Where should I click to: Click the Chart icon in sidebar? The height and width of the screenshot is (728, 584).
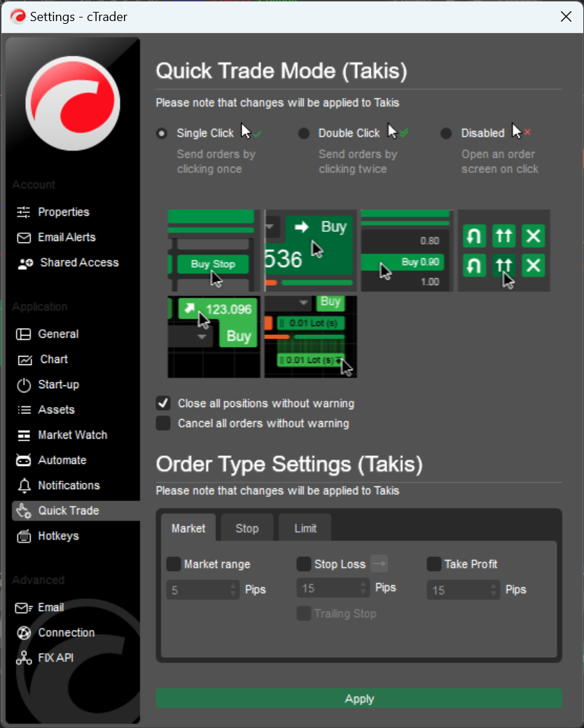[x=25, y=360]
